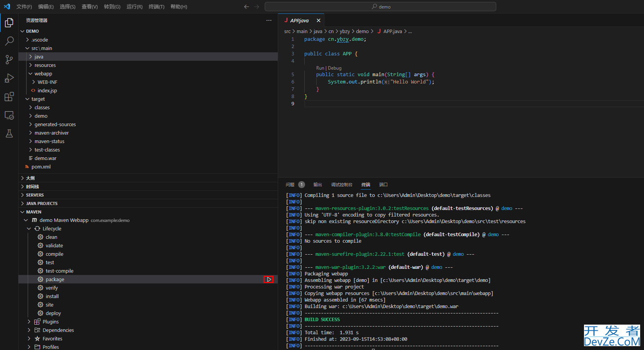Run the package lifecycle goal play button

(x=269, y=279)
